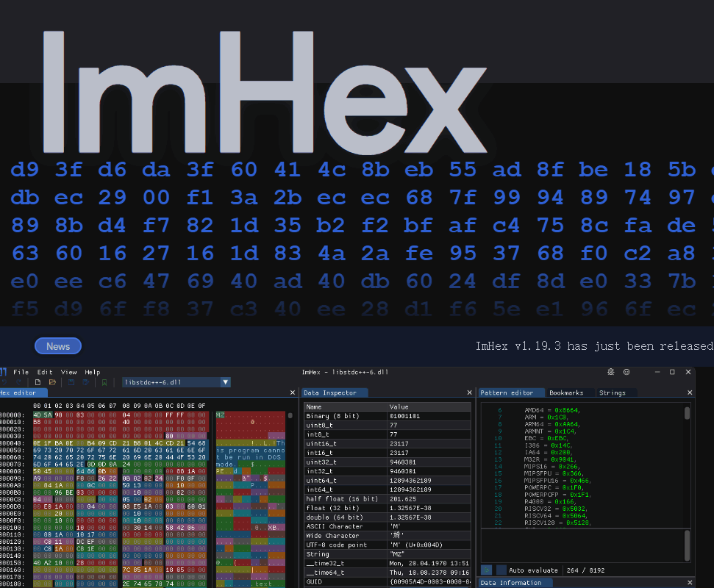Screen dimensions: 714x588
Task: Switch to the Strings tab
Action: [x=612, y=392]
